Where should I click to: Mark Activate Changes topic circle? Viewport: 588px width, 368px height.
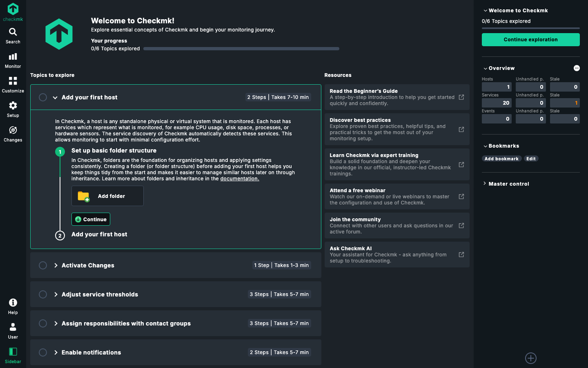pos(43,265)
